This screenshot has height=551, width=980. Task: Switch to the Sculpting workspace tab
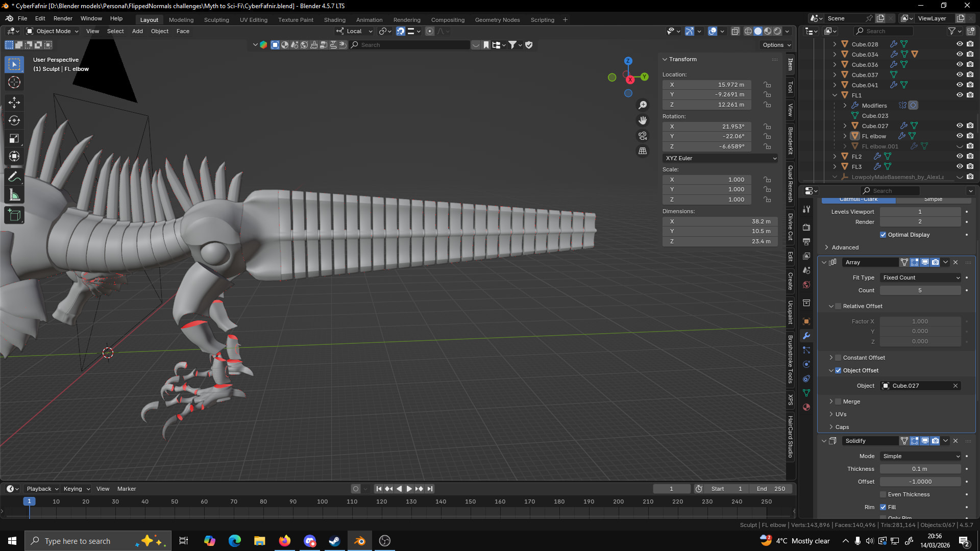pos(216,20)
